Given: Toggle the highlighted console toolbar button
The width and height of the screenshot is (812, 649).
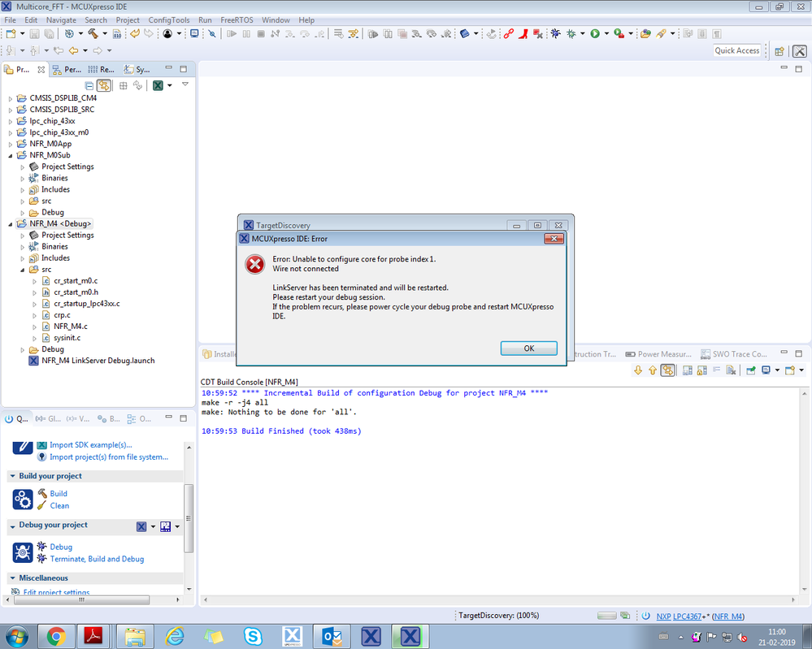Looking at the screenshot, I should [x=667, y=370].
